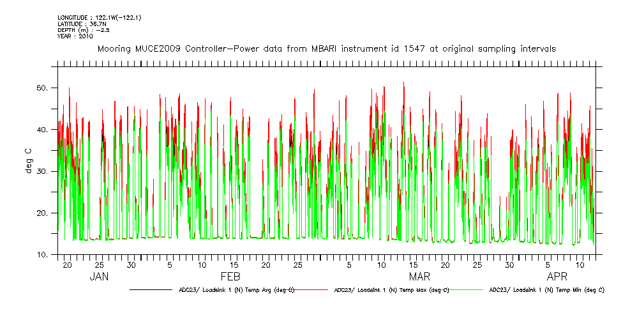Select the FEB month label
The image size is (644, 322).
tap(230, 277)
